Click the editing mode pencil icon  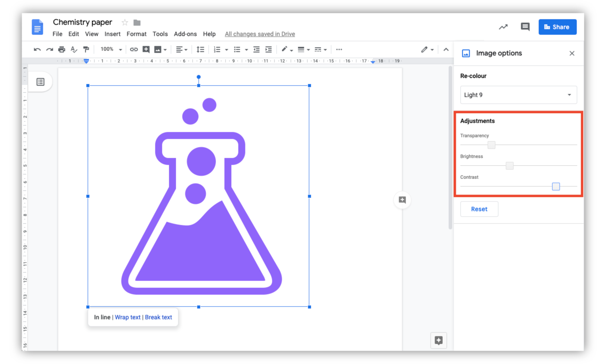point(424,50)
